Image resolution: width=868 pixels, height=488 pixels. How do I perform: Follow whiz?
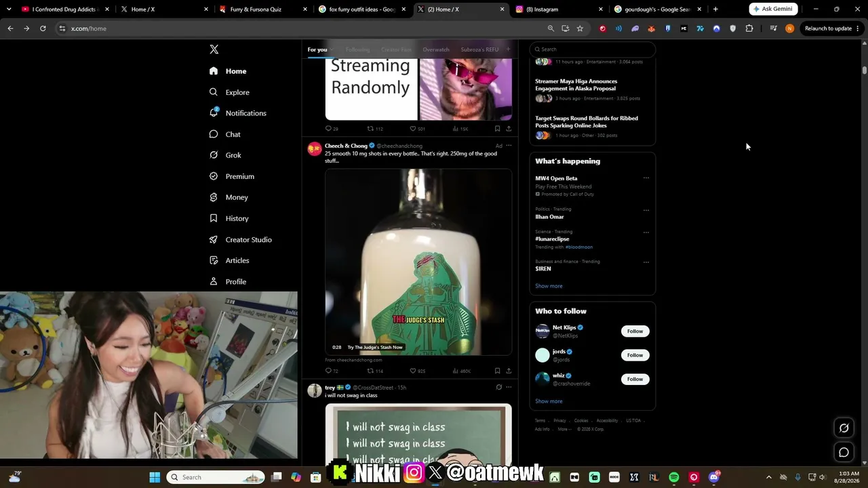pyautogui.click(x=635, y=379)
